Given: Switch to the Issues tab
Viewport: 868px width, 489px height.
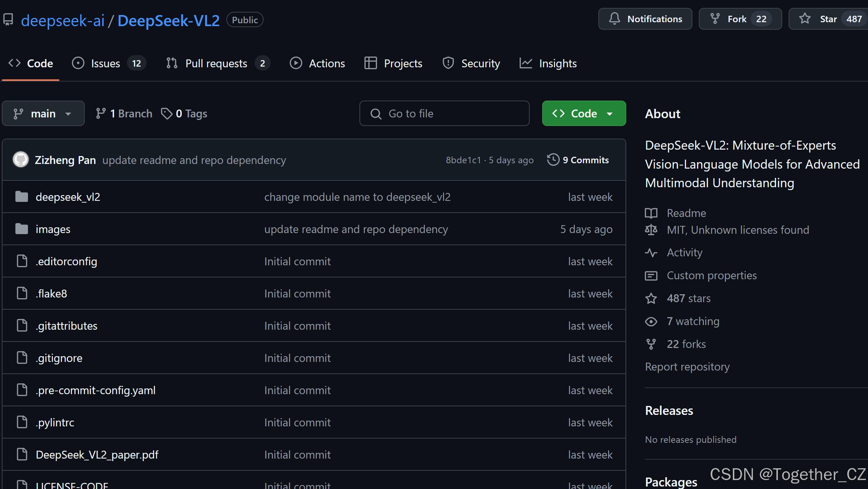Looking at the screenshot, I should pos(106,63).
